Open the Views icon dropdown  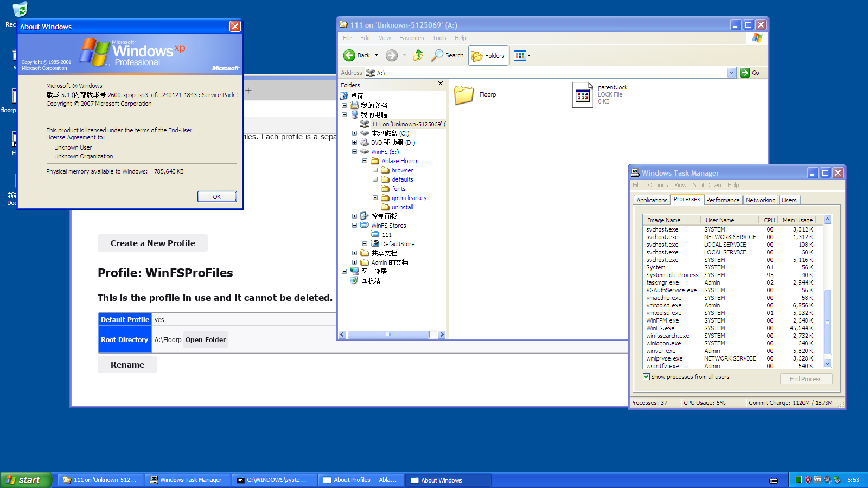(x=522, y=55)
